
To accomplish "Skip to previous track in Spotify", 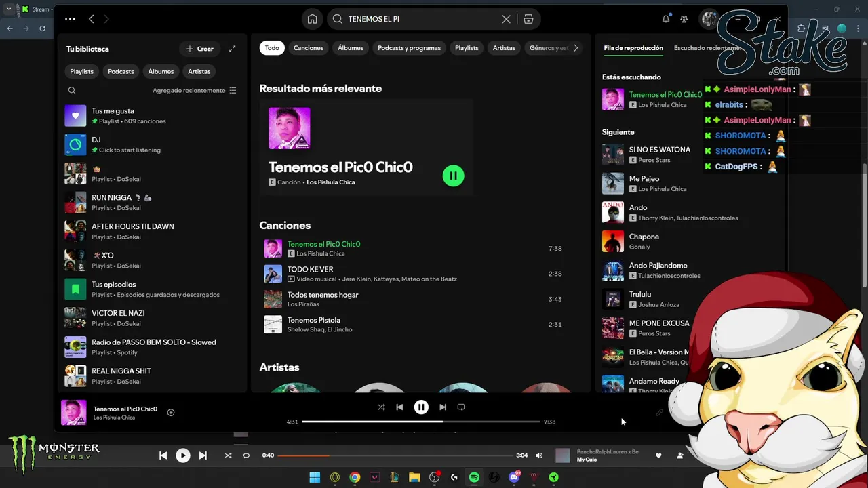I will 399,407.
